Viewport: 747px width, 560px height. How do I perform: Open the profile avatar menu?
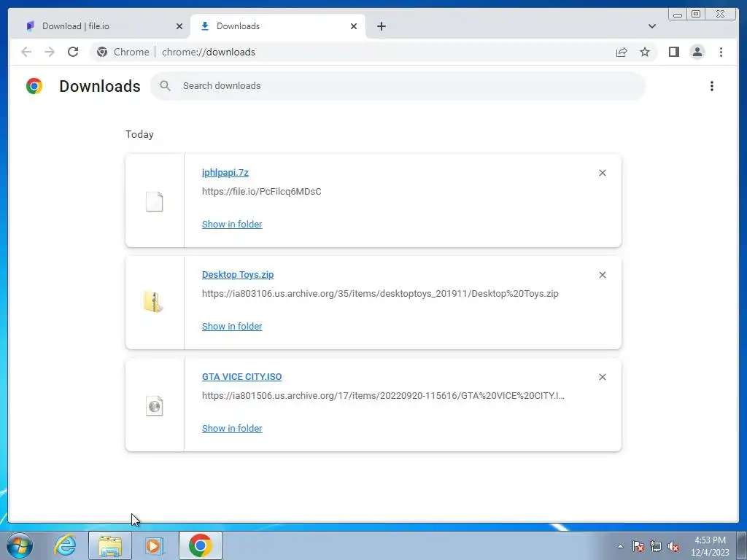pos(697,52)
